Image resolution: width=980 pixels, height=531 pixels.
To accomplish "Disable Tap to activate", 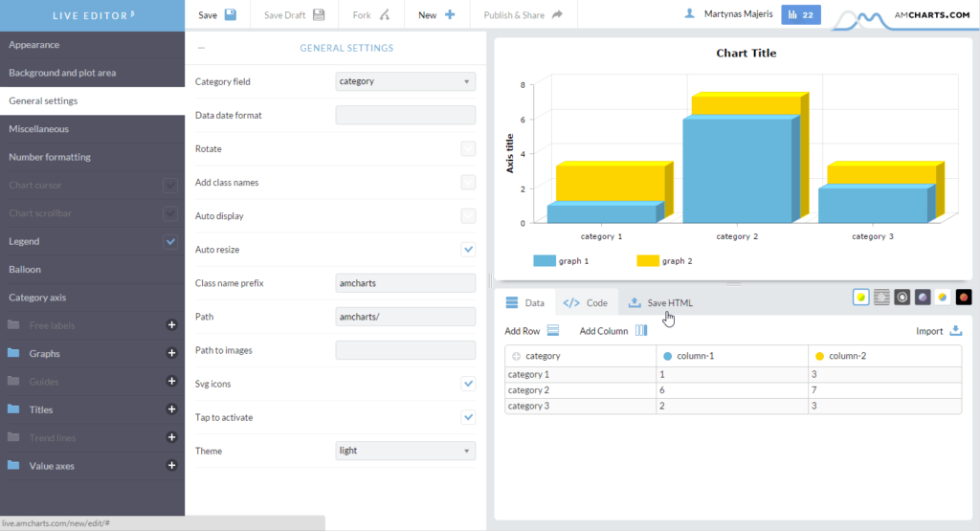I will 468,417.
